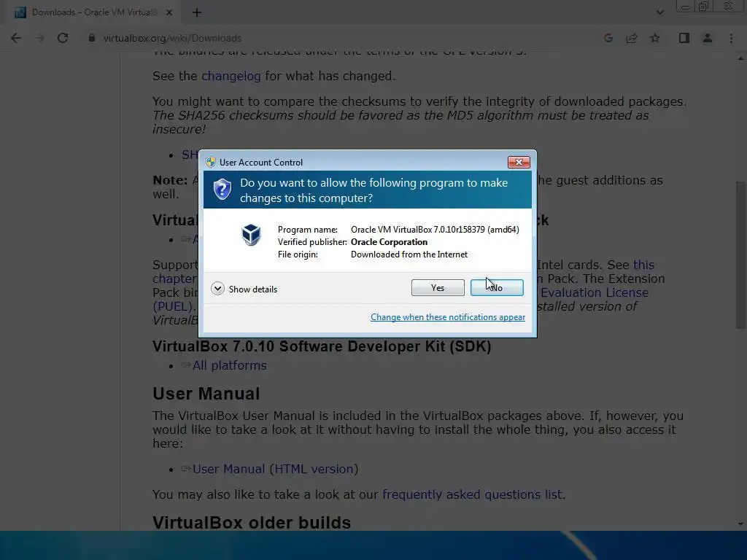Click 'VirtualBox 7.0.10 Software Developer Kit (SDK)' heading
The image size is (747, 560).
coord(322,346)
